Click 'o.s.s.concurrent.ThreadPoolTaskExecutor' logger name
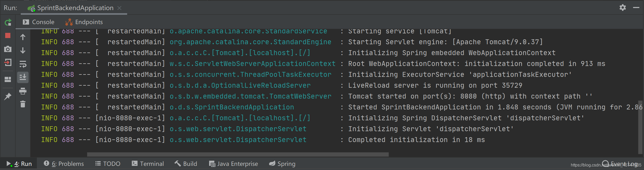Image resolution: width=644 pixels, height=170 pixels. (250, 75)
